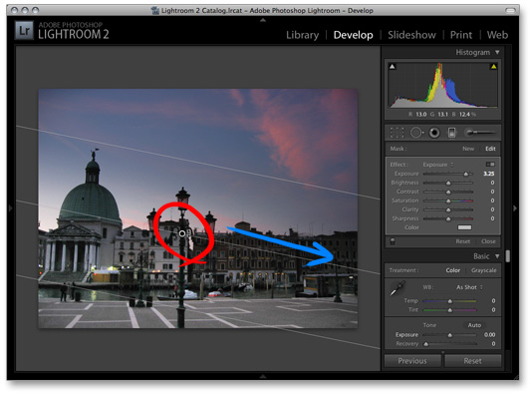
Task: Adjust the Basic Exposure slider handle
Action: pos(450,335)
